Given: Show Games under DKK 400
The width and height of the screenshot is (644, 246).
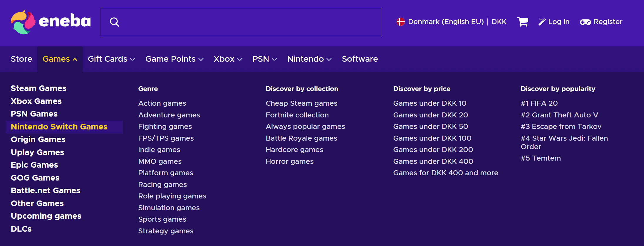Looking at the screenshot, I should tap(433, 161).
